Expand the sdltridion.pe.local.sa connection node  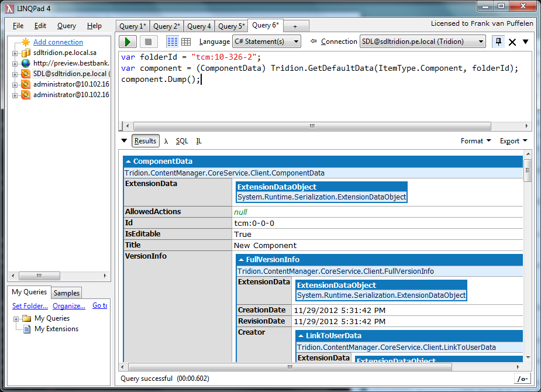15,53
